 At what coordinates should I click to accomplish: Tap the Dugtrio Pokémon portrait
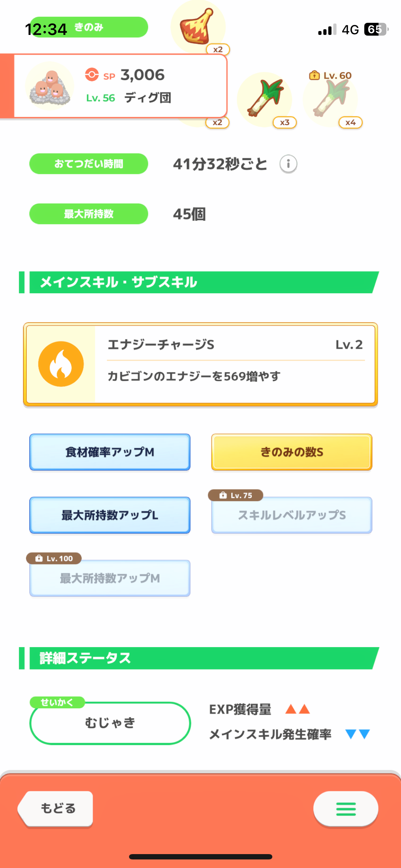50,86
